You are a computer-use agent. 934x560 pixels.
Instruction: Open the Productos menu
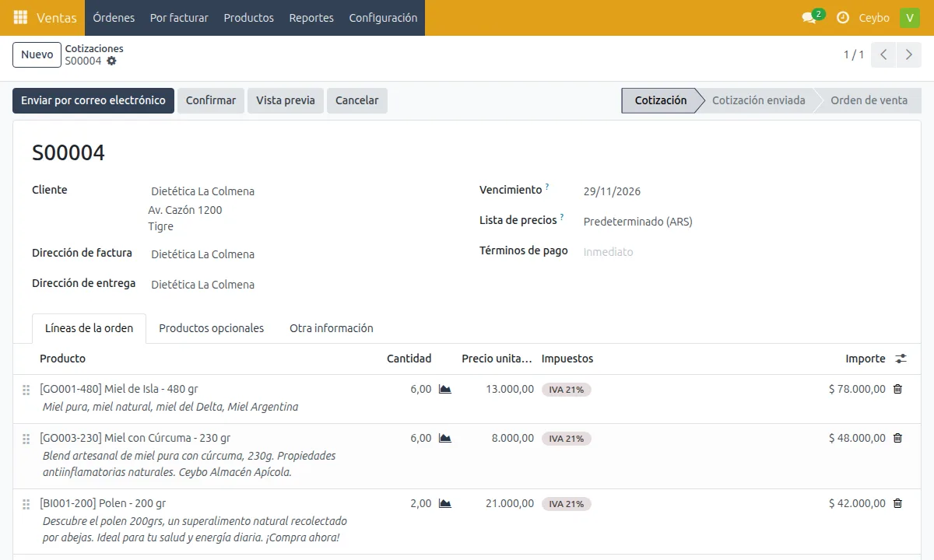(x=249, y=17)
